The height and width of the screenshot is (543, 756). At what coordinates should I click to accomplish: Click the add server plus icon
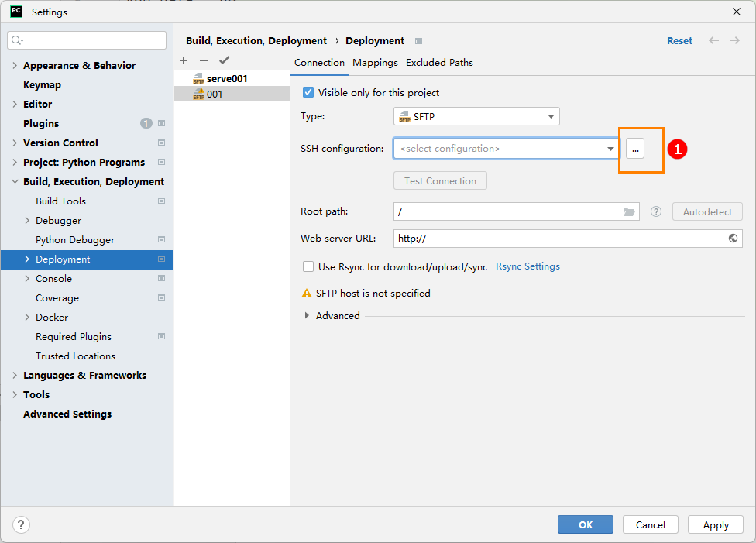tap(184, 60)
